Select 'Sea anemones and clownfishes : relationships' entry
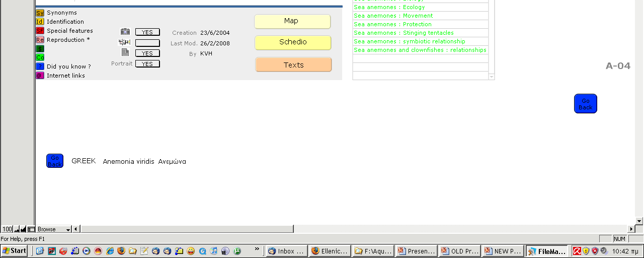Image resolution: width=644 pixels, height=258 pixels. 421,50
